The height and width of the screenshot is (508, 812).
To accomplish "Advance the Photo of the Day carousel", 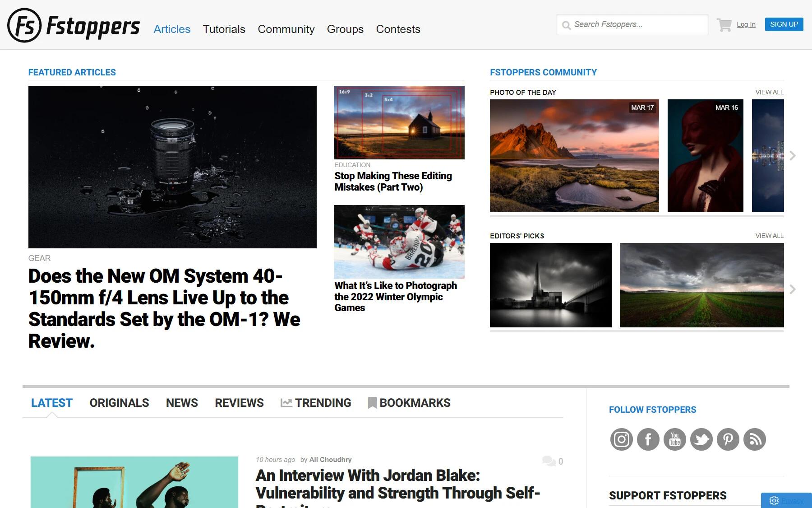I will [793, 155].
